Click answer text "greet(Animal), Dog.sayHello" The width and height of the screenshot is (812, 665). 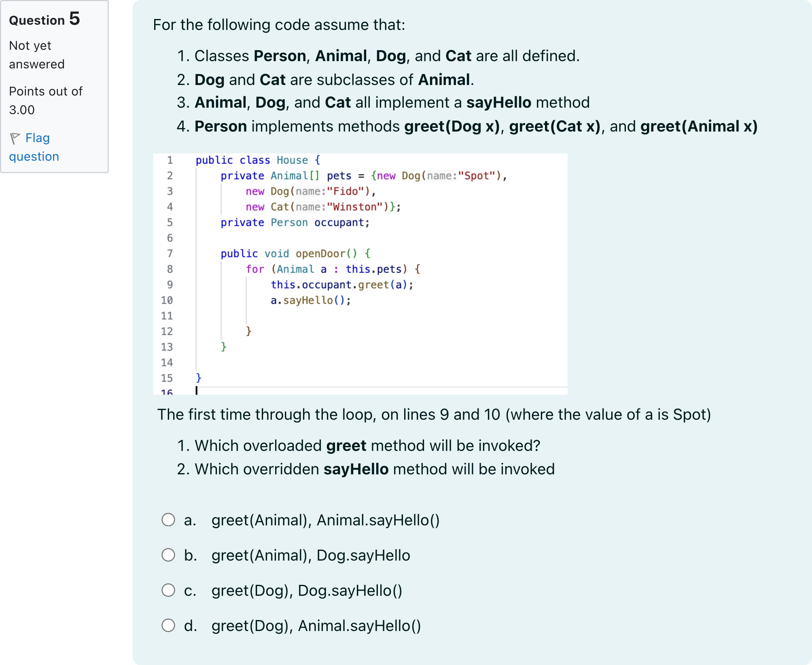click(x=311, y=555)
